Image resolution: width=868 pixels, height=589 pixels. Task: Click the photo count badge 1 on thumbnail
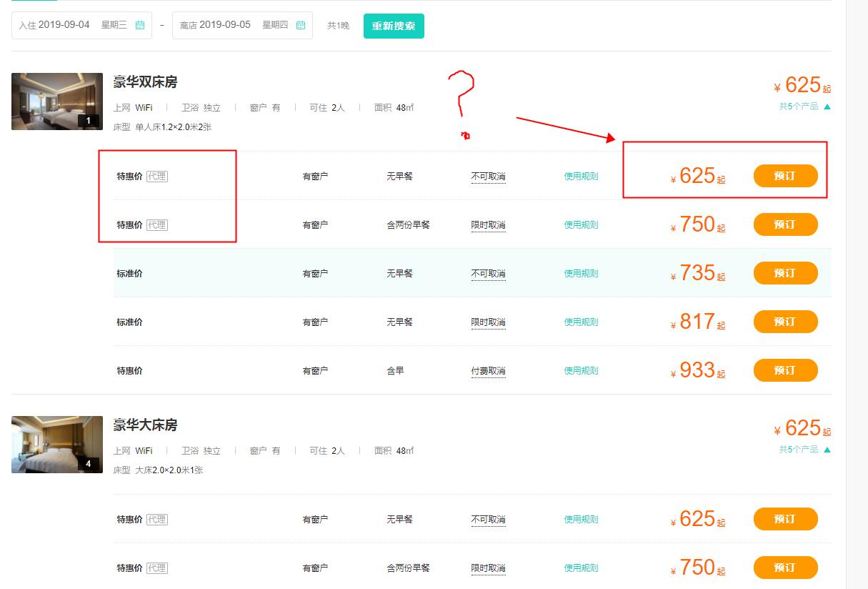tap(89, 121)
